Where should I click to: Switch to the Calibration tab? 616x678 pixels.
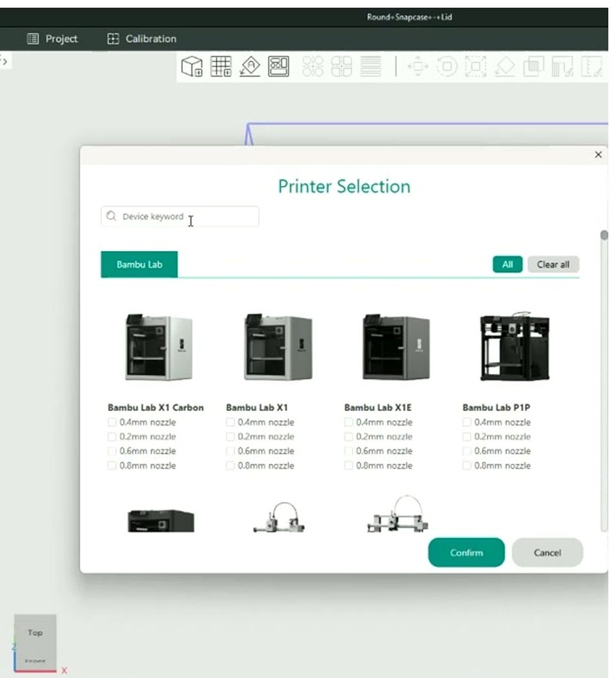[142, 39]
